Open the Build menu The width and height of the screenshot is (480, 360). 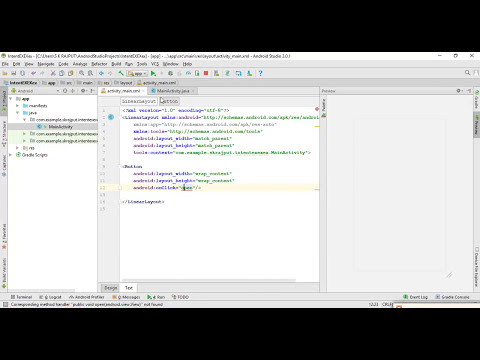(x=116, y=64)
